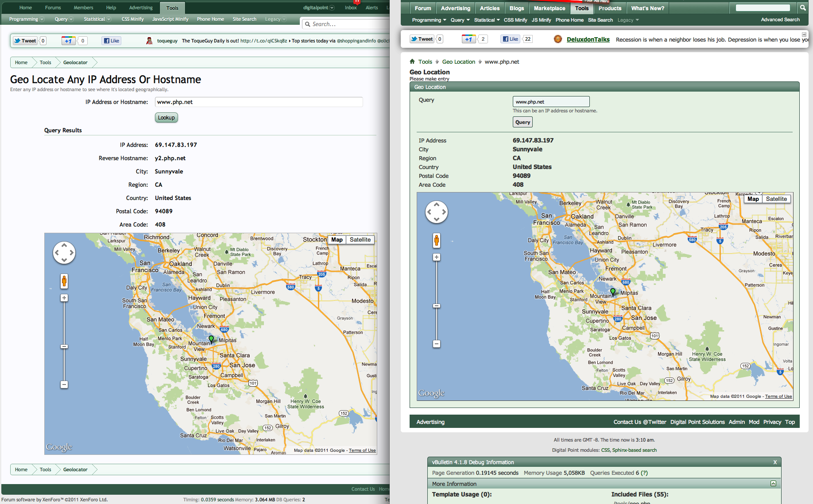This screenshot has height=504, width=813.
Task: Open the Forums menu in left navbar
Action: [53, 8]
